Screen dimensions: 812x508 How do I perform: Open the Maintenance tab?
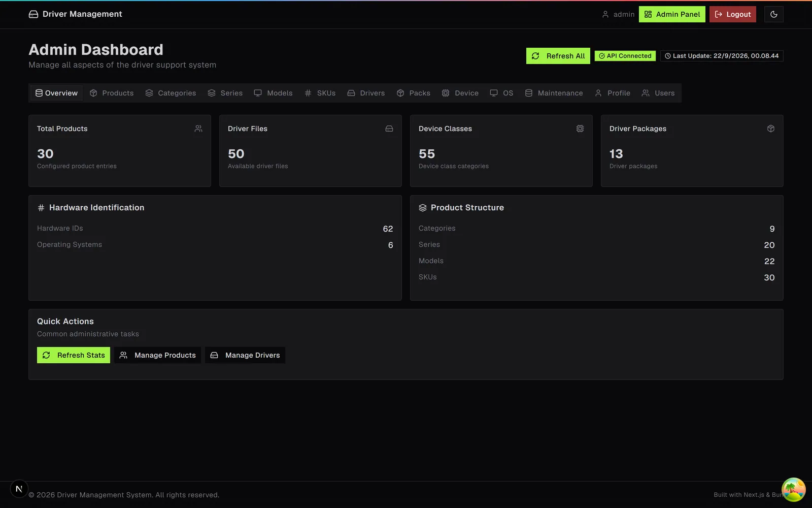(554, 93)
